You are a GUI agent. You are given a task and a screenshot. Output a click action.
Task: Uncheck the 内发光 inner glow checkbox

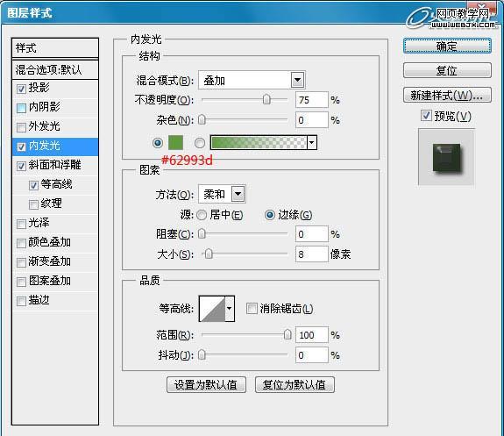click(x=21, y=147)
